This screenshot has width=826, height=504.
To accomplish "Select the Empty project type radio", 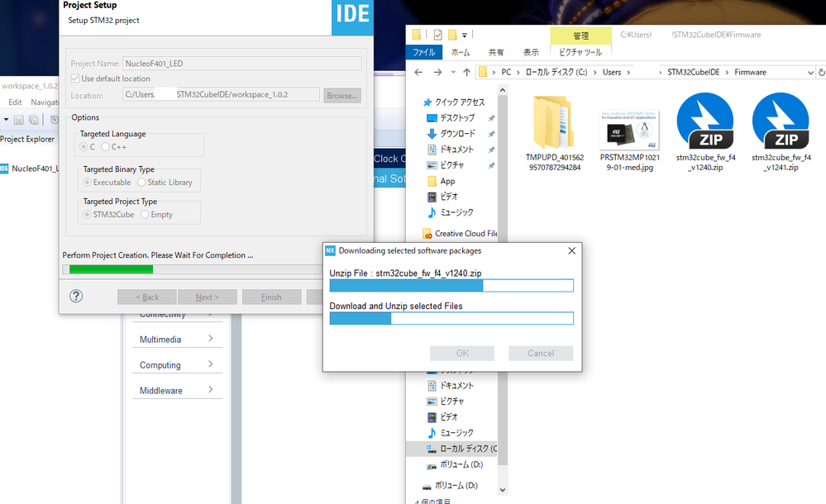I will coord(145,214).
